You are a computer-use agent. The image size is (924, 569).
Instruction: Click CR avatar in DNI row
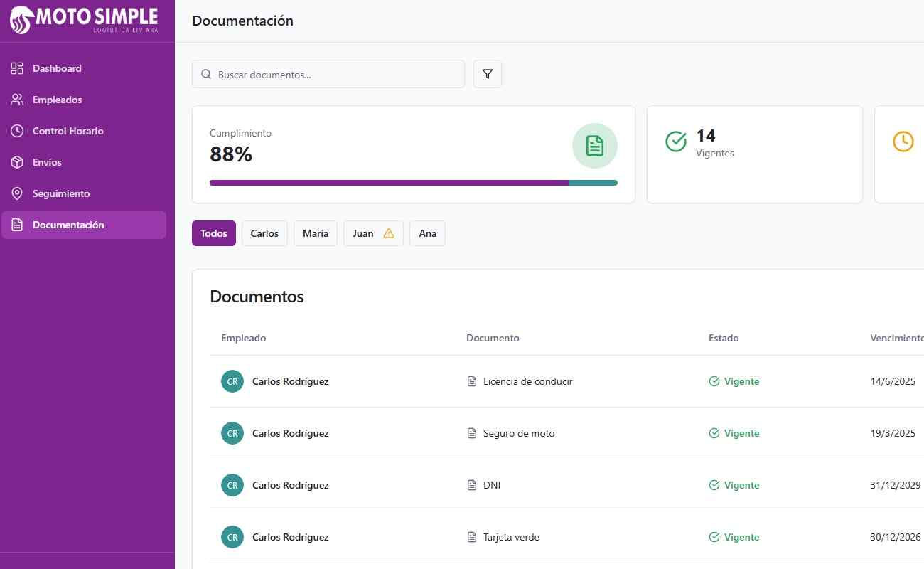pyautogui.click(x=232, y=485)
